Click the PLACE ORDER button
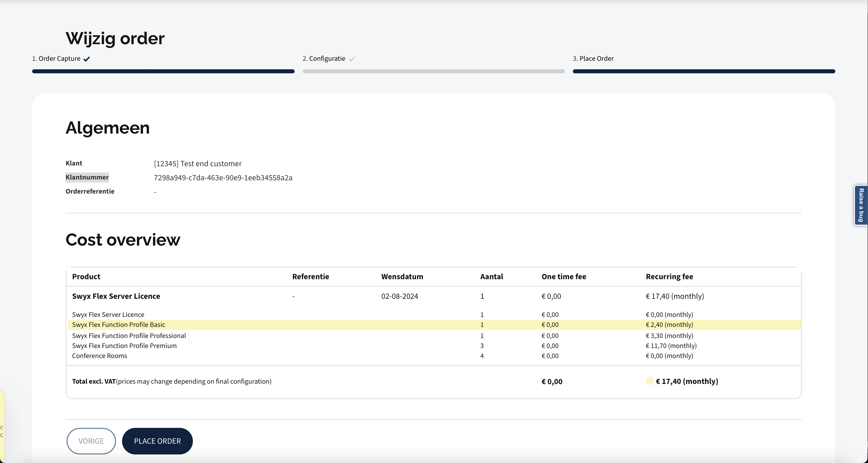Viewport: 868px width, 463px height. pyautogui.click(x=157, y=441)
